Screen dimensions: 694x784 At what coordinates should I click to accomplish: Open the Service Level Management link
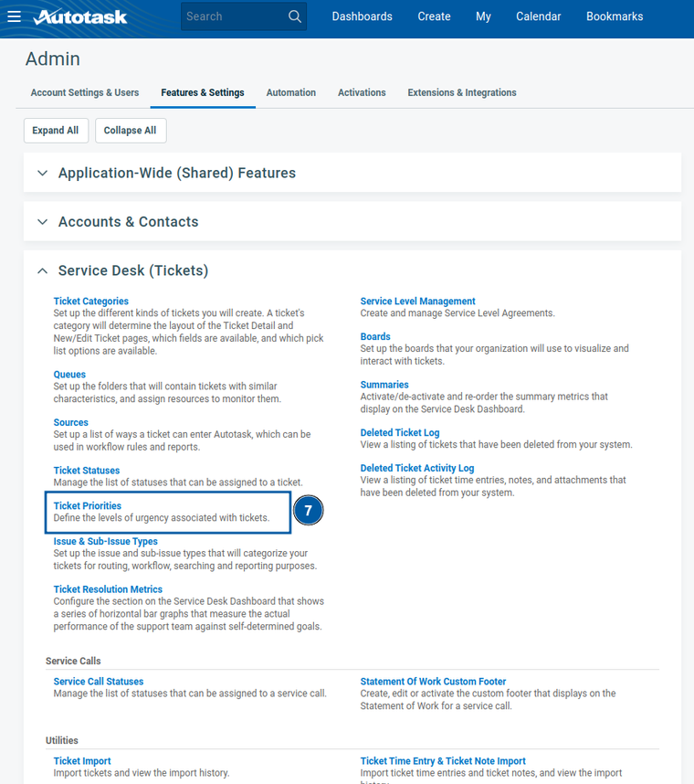point(417,301)
